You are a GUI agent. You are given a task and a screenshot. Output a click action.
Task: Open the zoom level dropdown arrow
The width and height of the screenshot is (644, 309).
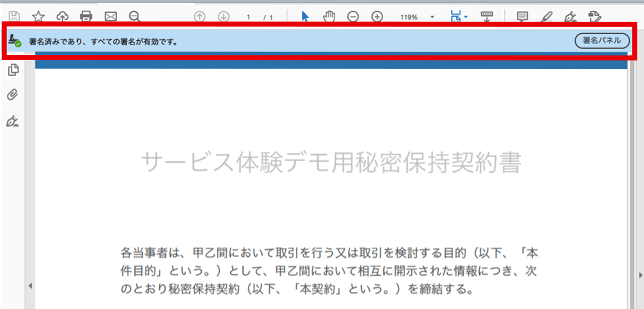coord(432,17)
